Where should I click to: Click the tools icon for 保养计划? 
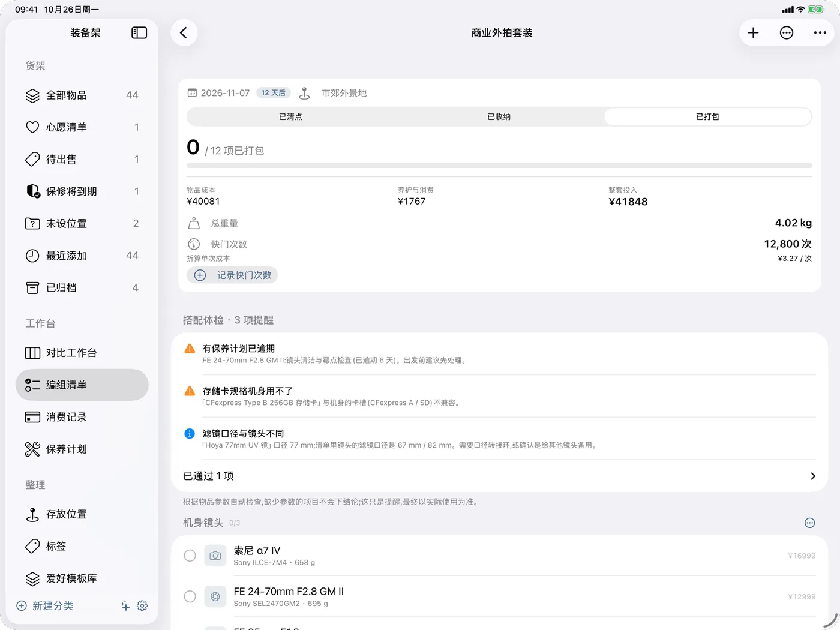click(32, 449)
